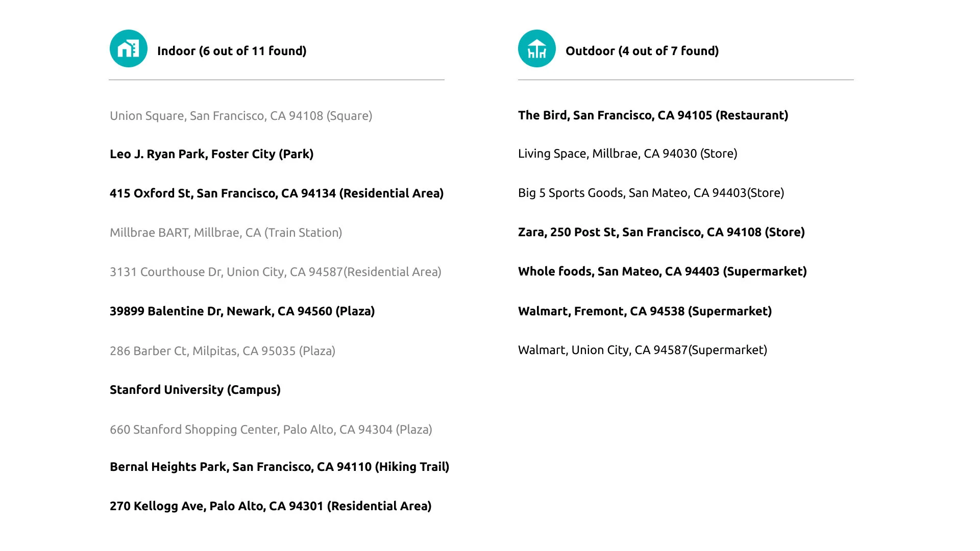Select the Indoor (6 out of 11 found) heading
The height and width of the screenshot is (551, 980).
(x=232, y=51)
